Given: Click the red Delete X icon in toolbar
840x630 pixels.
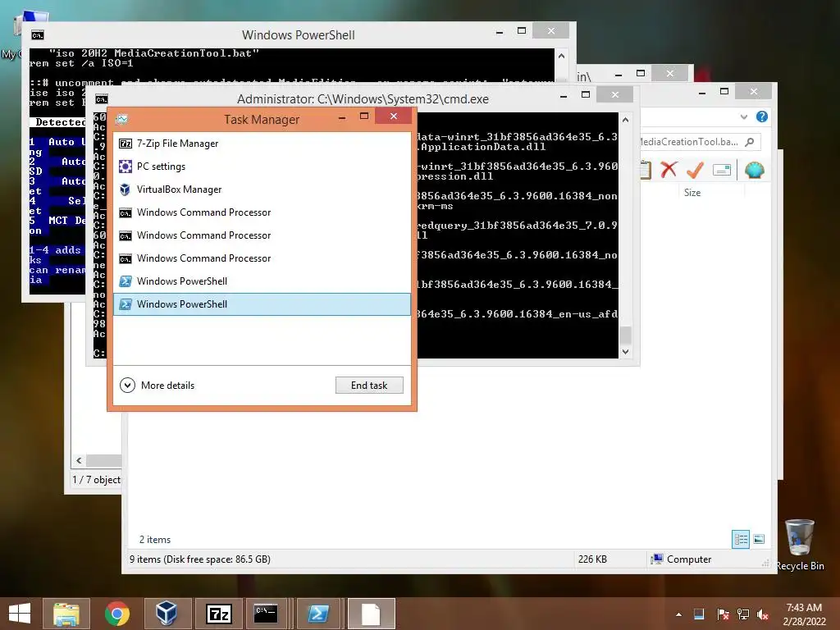Looking at the screenshot, I should click(x=669, y=170).
